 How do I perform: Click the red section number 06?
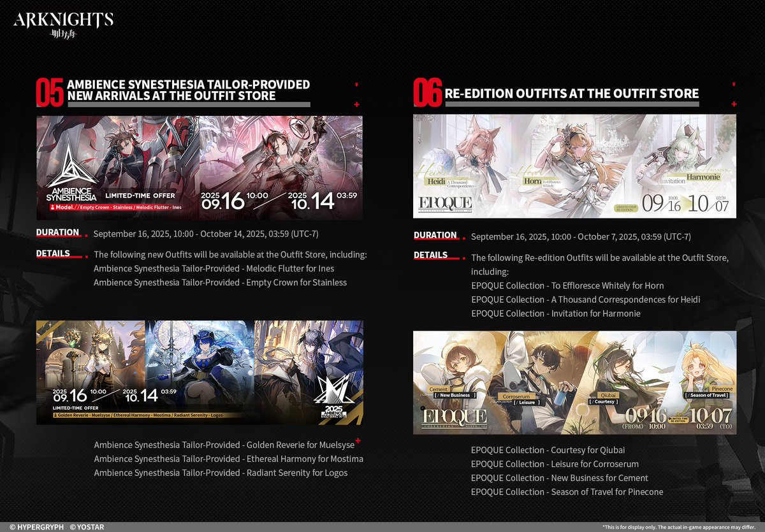point(426,94)
